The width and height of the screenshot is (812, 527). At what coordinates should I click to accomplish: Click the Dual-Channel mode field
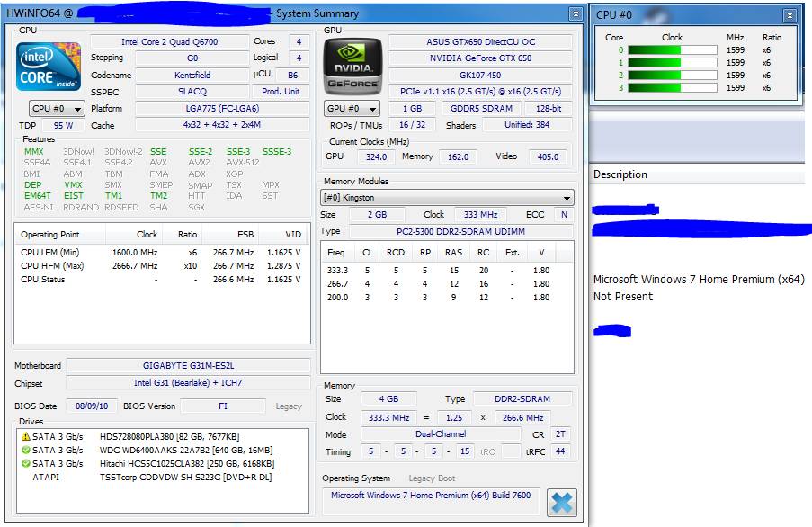[x=441, y=434]
